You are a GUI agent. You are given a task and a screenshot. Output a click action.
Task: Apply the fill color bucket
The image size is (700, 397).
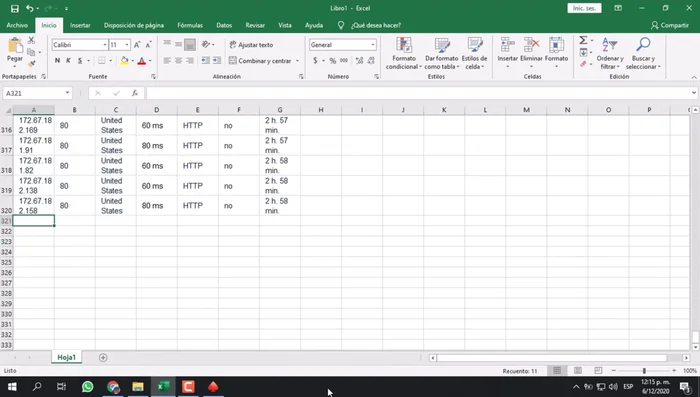click(125, 61)
